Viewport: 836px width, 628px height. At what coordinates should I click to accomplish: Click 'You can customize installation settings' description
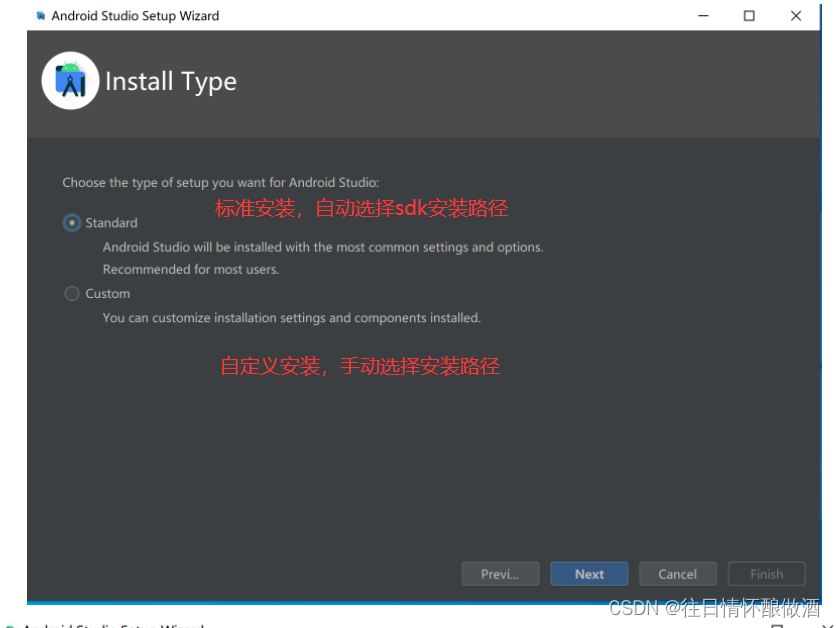pyautogui.click(x=292, y=318)
